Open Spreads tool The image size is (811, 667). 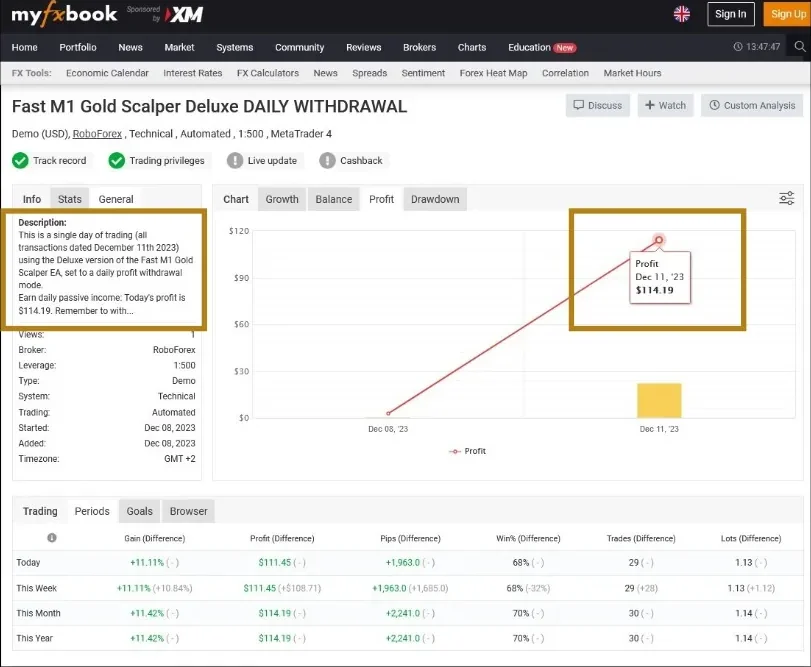point(370,73)
